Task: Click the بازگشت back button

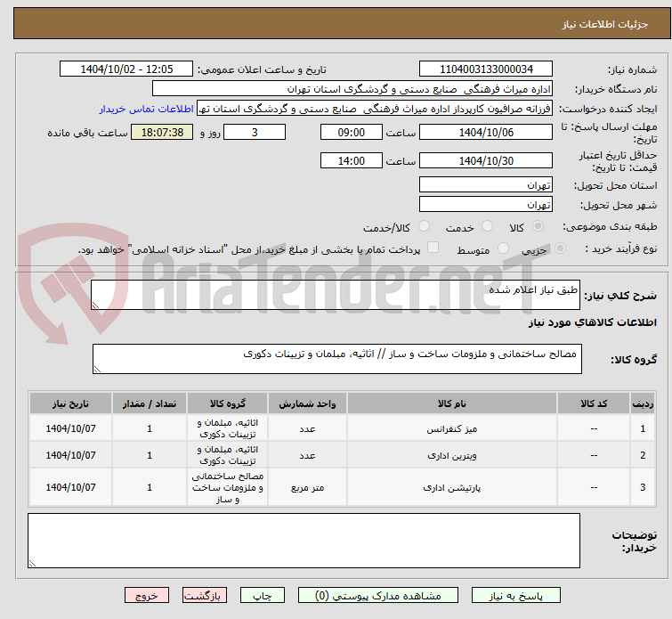Action: point(204,596)
